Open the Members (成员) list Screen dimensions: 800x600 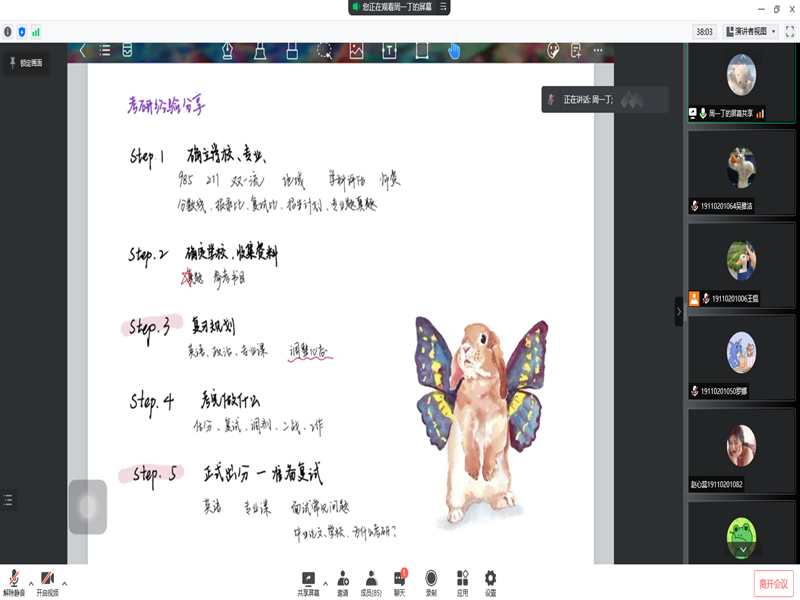point(370,581)
